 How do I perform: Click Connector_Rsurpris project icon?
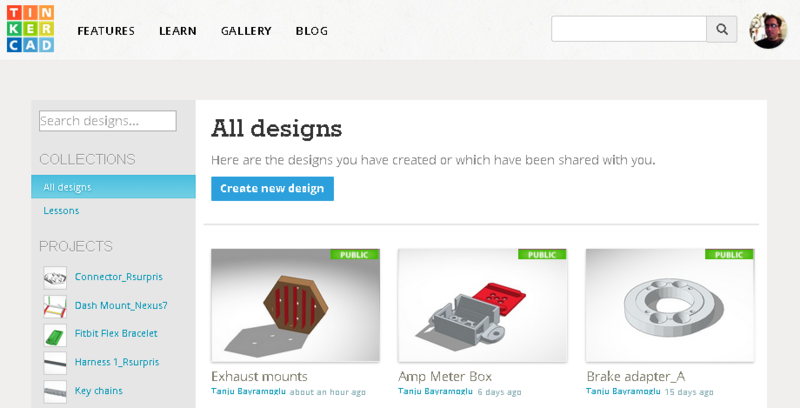[55, 277]
